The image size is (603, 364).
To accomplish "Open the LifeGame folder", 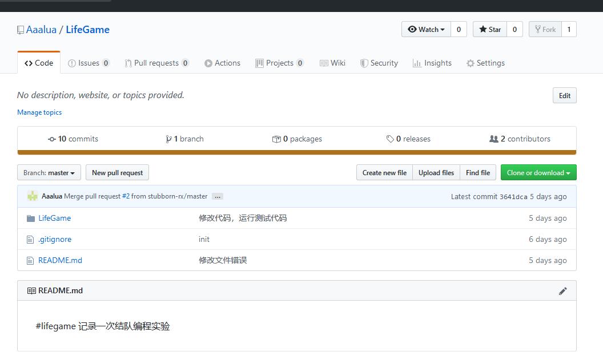I will (55, 218).
